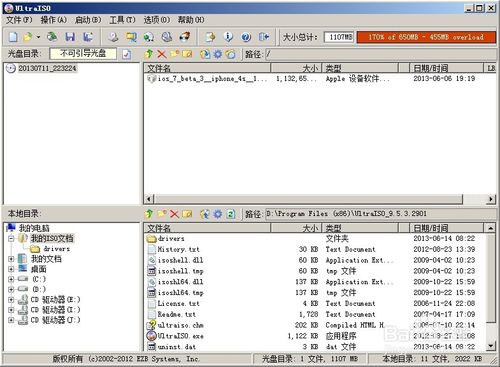Click the local 路径 field with D:\Program Files
Viewport: 500px width, 367px height.
tap(380, 214)
